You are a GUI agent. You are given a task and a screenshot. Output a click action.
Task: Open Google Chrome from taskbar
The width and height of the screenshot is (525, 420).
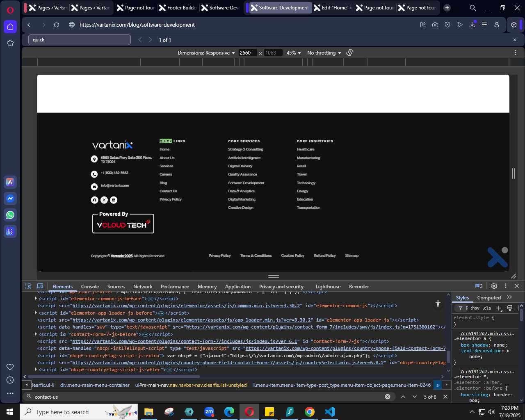310,412
